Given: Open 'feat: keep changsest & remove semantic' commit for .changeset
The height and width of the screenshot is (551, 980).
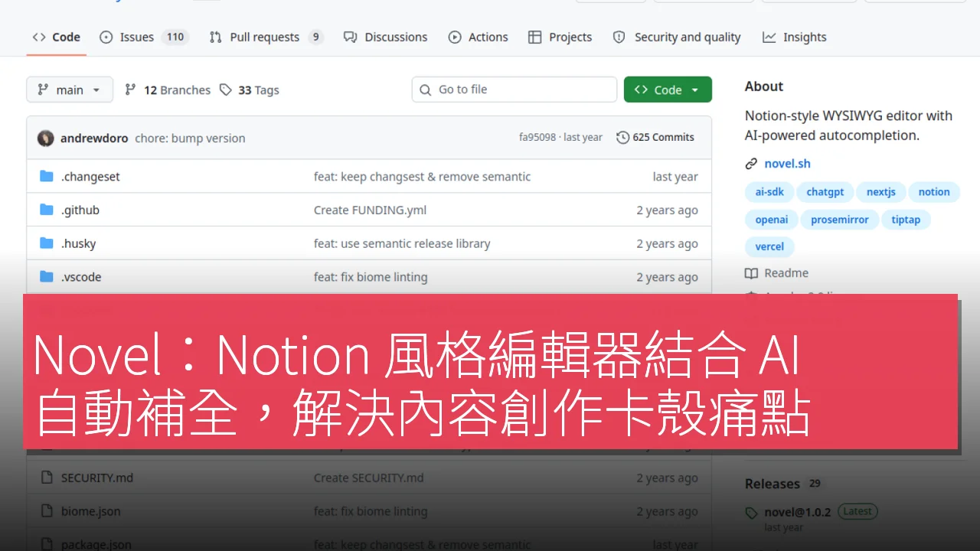Looking at the screenshot, I should tap(422, 177).
